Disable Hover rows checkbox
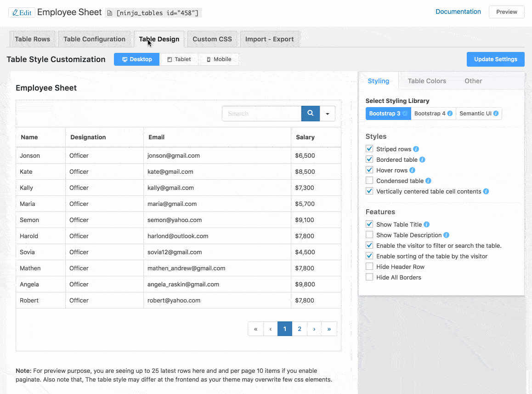Image resolution: width=532 pixels, height=394 pixels. pyautogui.click(x=369, y=170)
